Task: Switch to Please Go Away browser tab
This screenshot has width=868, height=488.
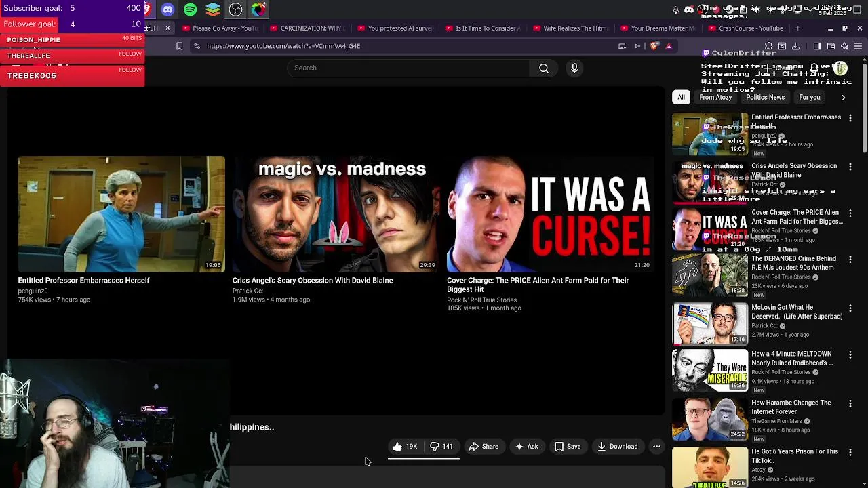Action: click(x=220, y=28)
